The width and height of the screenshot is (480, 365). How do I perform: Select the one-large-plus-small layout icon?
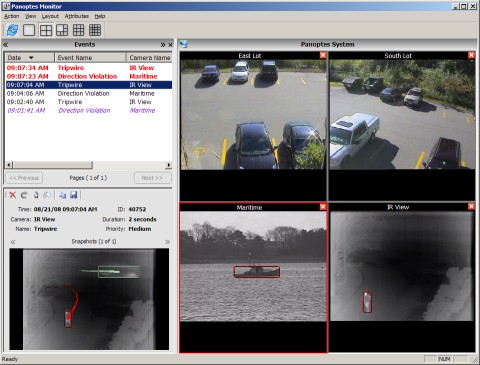point(62,30)
